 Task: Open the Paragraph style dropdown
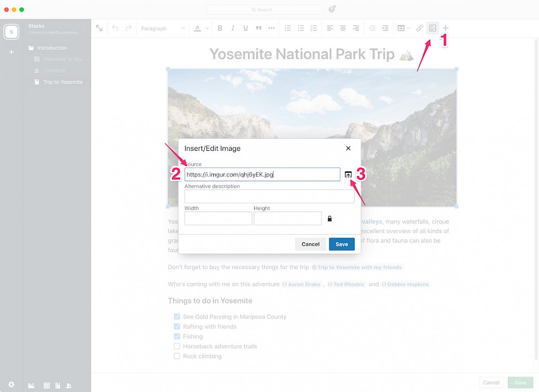163,28
